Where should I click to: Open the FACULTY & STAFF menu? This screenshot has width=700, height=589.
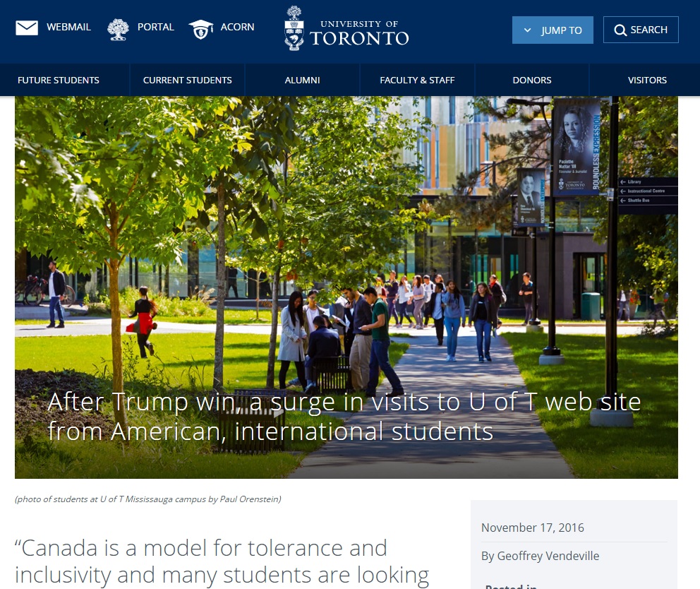pos(417,80)
